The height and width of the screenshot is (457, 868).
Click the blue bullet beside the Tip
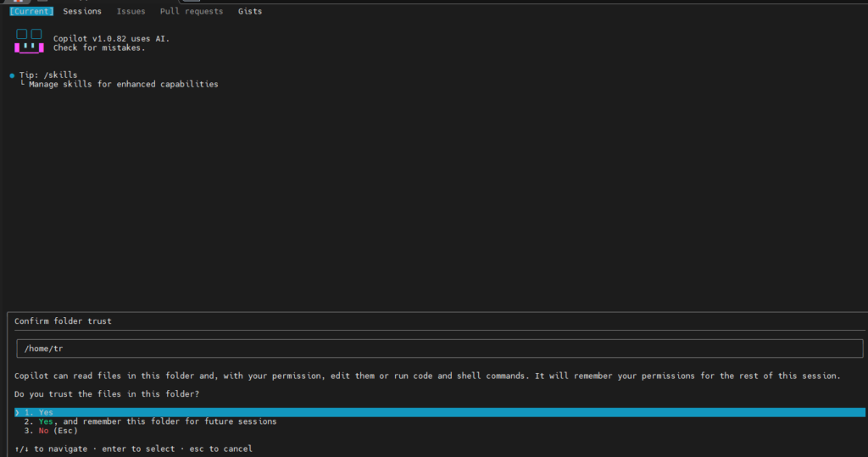12,75
